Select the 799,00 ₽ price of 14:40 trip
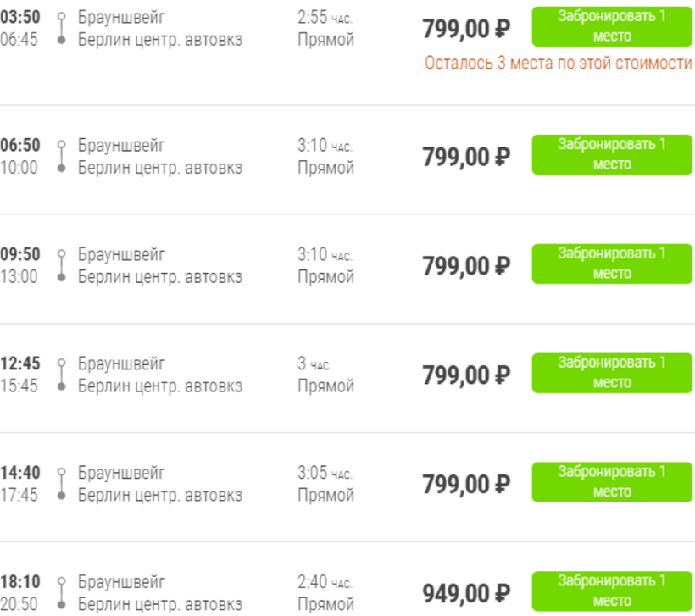The height and width of the screenshot is (616, 695). [466, 484]
